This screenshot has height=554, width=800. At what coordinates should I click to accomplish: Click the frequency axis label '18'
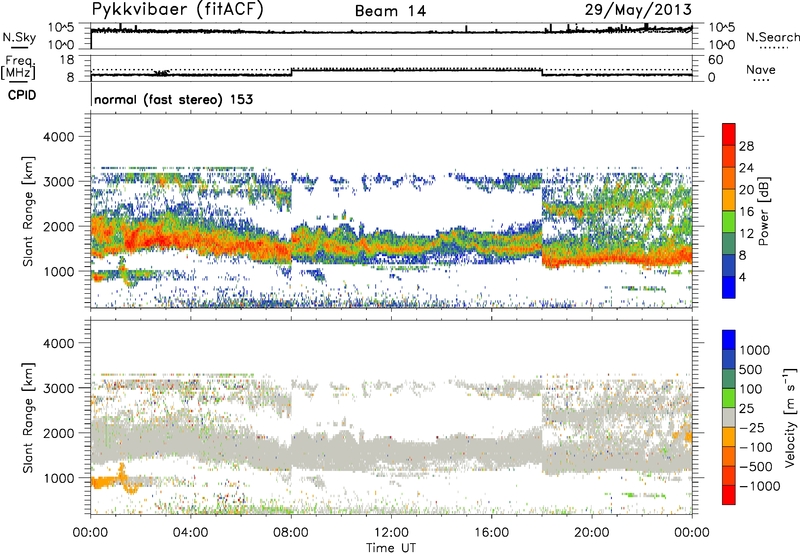click(67, 60)
